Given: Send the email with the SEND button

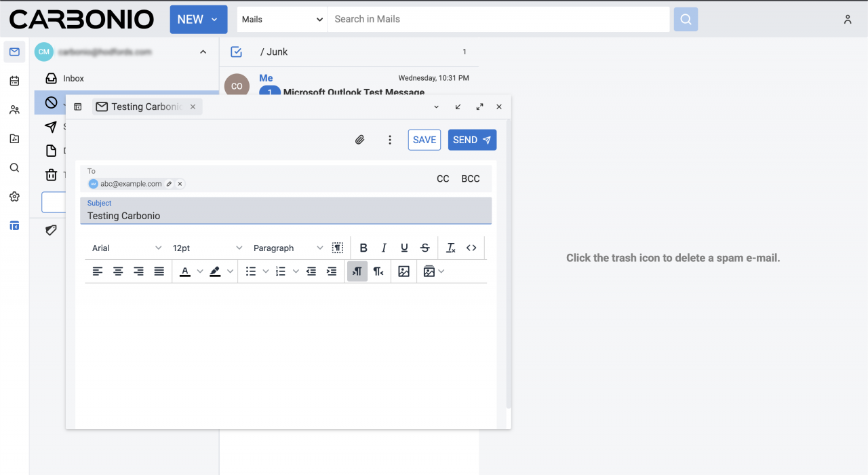Looking at the screenshot, I should 472,140.
